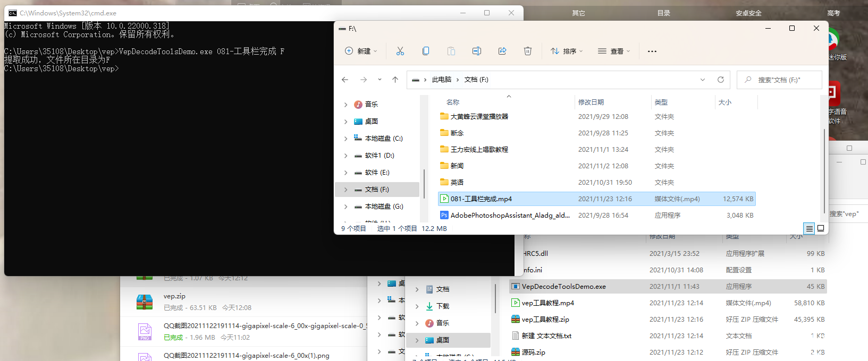Open the address bar history dropdown
This screenshot has height=361, width=868.
coord(703,80)
